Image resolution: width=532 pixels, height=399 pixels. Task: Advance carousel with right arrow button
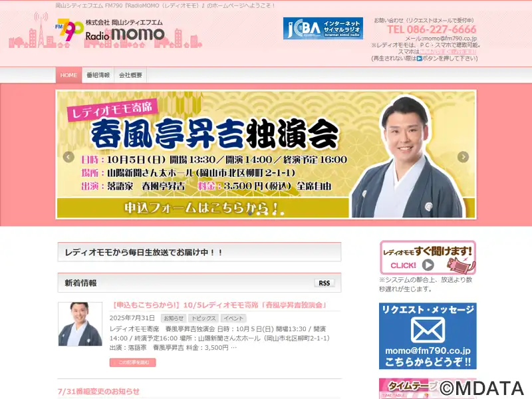point(463,157)
